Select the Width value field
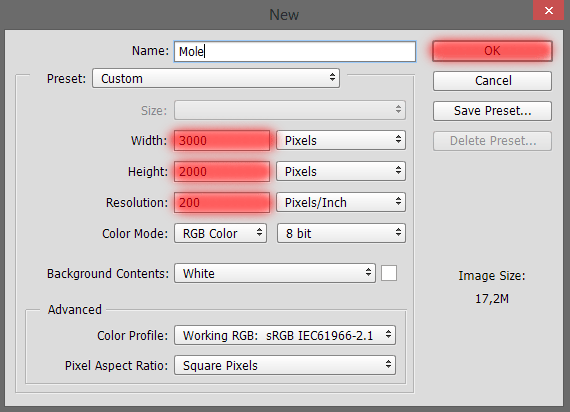The height and width of the screenshot is (412, 570). [x=222, y=140]
